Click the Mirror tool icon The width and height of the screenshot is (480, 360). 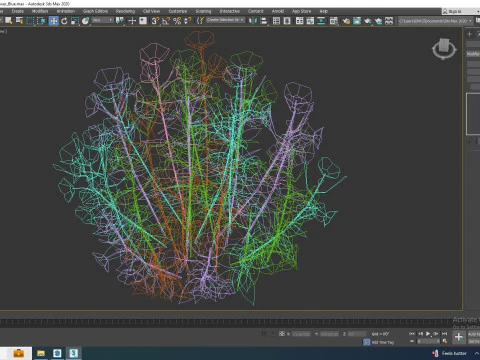pyautogui.click(x=253, y=21)
